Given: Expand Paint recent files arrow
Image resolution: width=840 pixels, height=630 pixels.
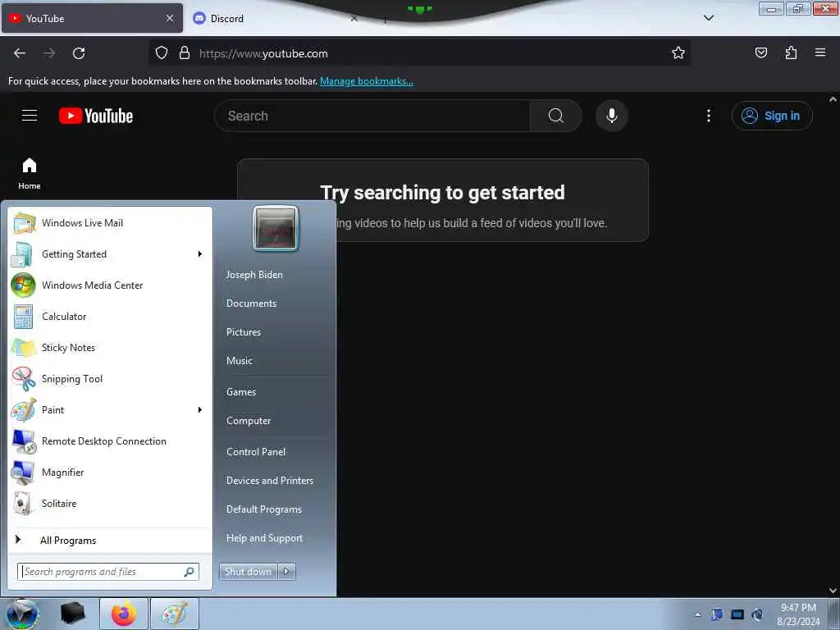Looking at the screenshot, I should coord(200,410).
